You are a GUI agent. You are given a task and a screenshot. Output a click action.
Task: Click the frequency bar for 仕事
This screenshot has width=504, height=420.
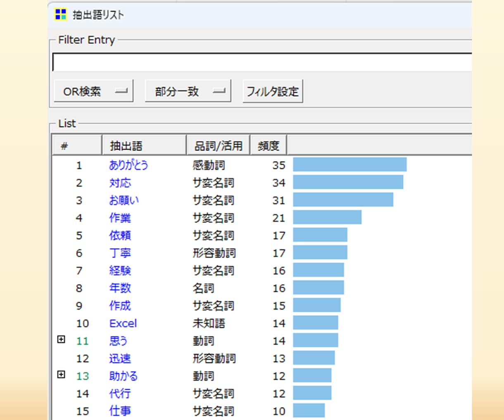point(309,410)
